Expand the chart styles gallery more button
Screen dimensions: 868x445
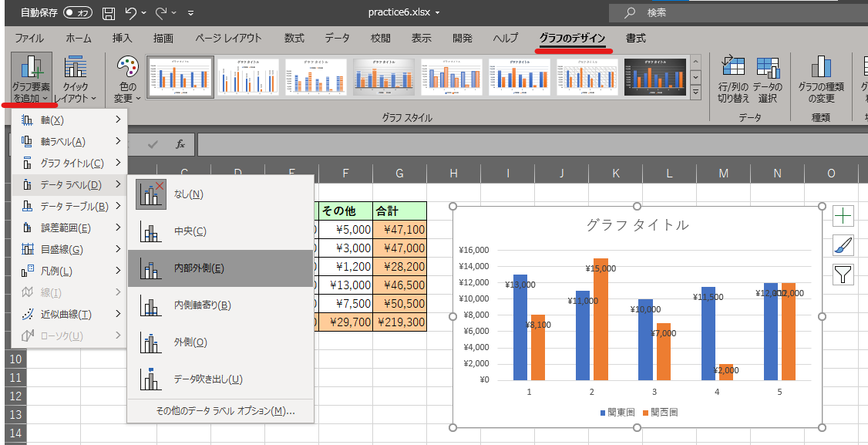(x=696, y=92)
